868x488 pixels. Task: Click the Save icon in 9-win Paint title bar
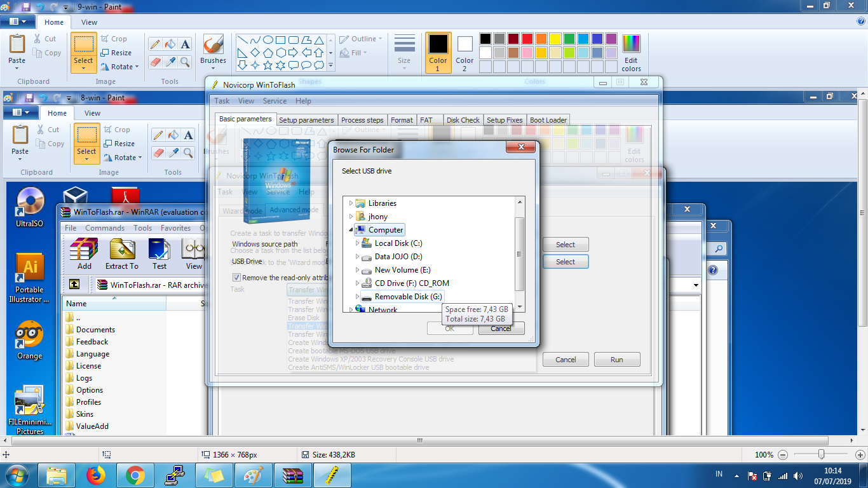pyautogui.click(x=26, y=7)
